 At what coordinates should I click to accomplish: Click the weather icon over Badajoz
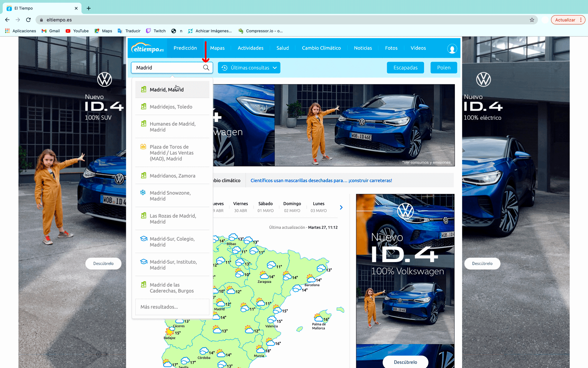(x=170, y=331)
